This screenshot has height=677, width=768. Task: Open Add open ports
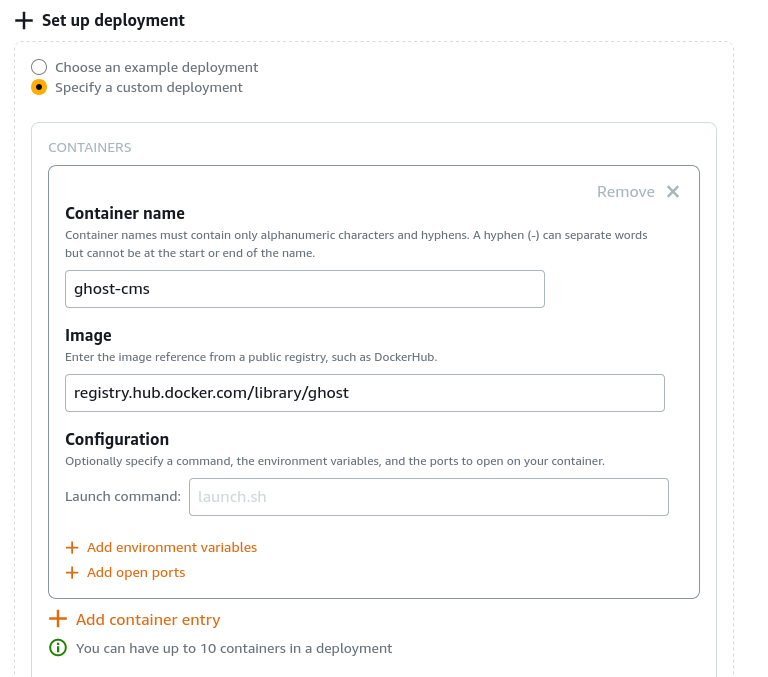(136, 573)
